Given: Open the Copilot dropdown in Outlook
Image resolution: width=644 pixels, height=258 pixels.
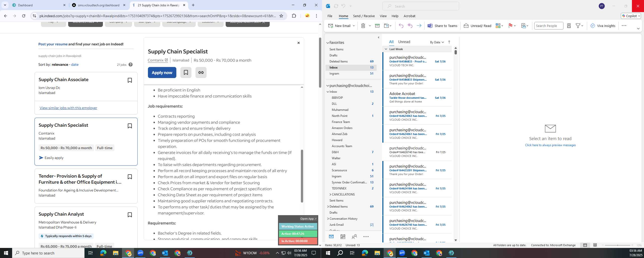Looking at the screenshot, I should pyautogui.click(x=631, y=16).
